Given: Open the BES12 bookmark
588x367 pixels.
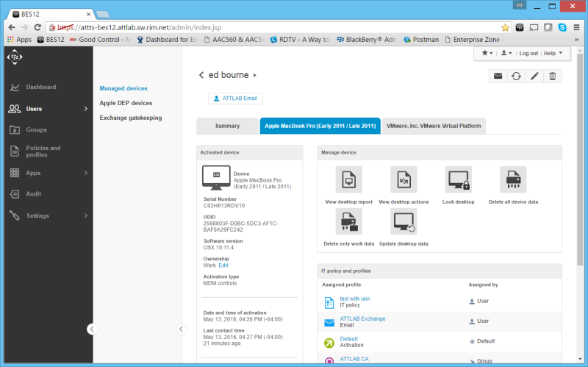Looking at the screenshot, I should [51, 40].
